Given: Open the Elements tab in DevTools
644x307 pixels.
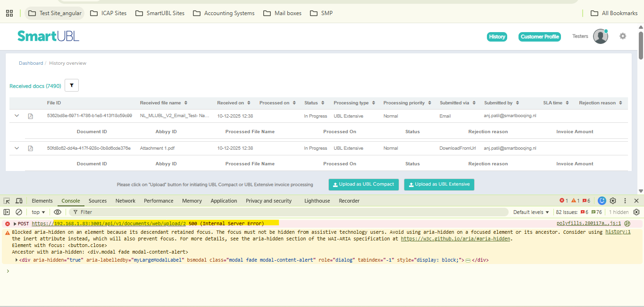Looking at the screenshot, I should tap(42, 201).
